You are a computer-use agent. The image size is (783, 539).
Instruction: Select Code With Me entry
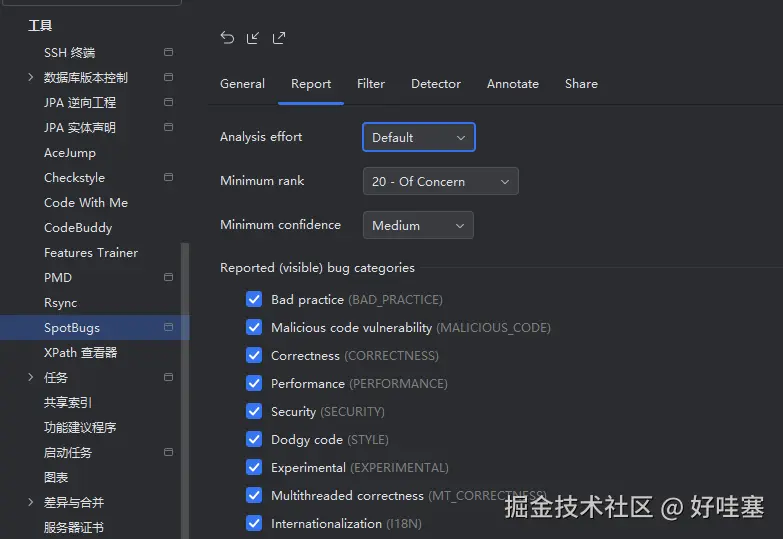pos(86,202)
